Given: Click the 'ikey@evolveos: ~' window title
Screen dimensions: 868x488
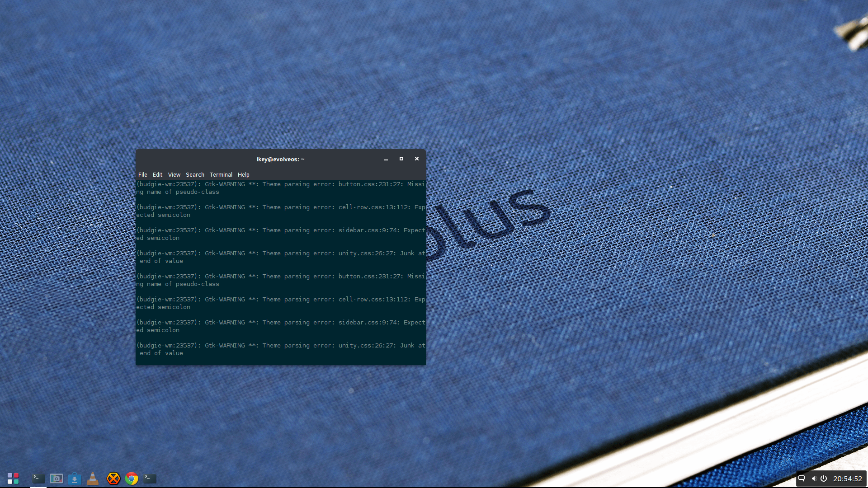Looking at the screenshot, I should click(281, 160).
